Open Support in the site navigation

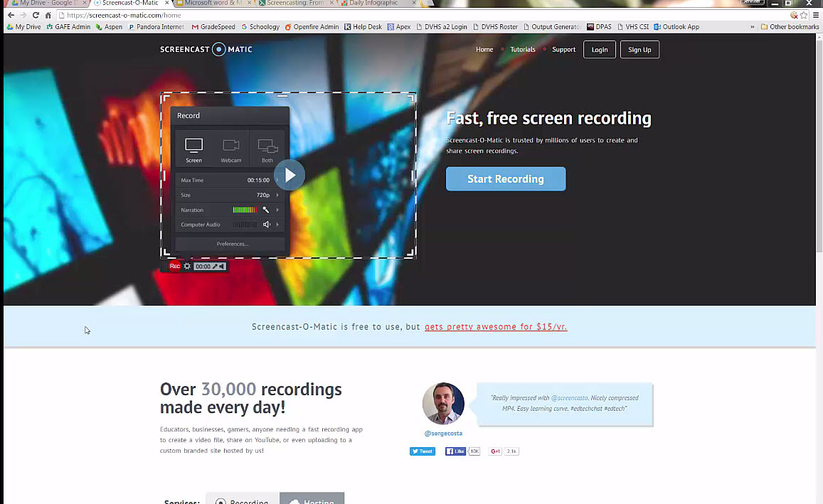pos(563,49)
